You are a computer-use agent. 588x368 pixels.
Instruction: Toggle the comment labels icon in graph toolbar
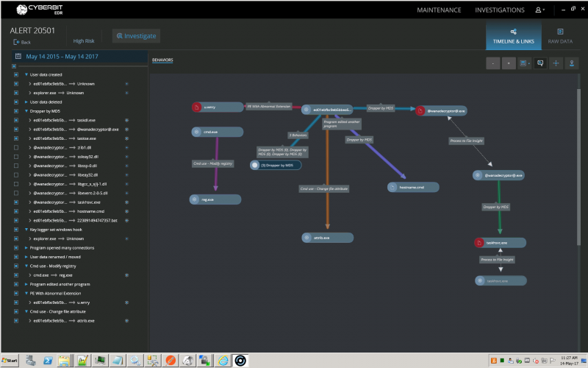click(540, 63)
